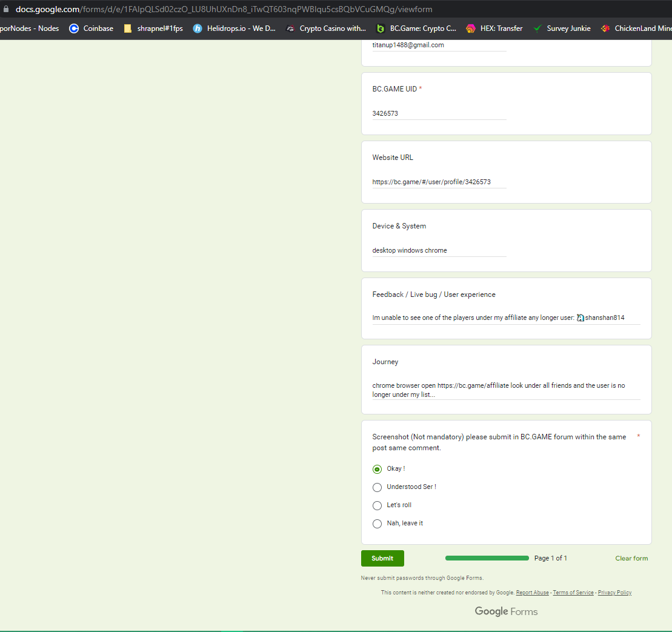The image size is (672, 632).
Task: Open the Helidrops.io bookmark icon
Action: pos(198,28)
